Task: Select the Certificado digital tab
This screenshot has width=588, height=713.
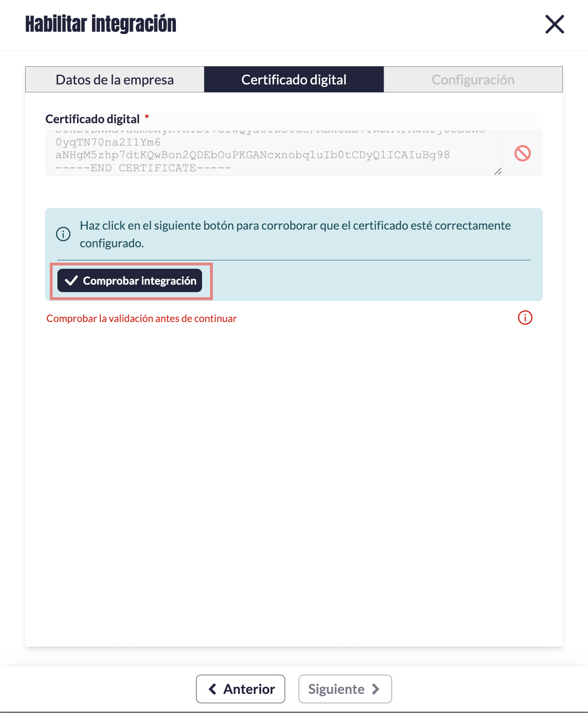Action: (x=294, y=80)
